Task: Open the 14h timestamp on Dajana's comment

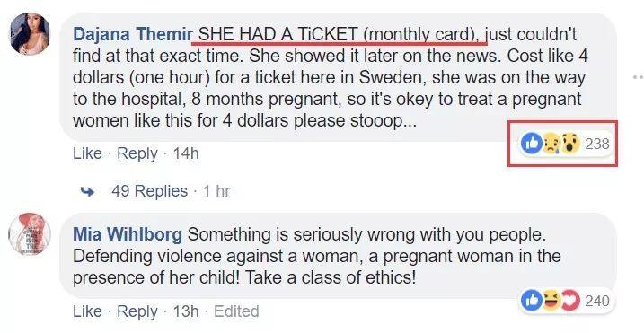Action: pos(186,153)
